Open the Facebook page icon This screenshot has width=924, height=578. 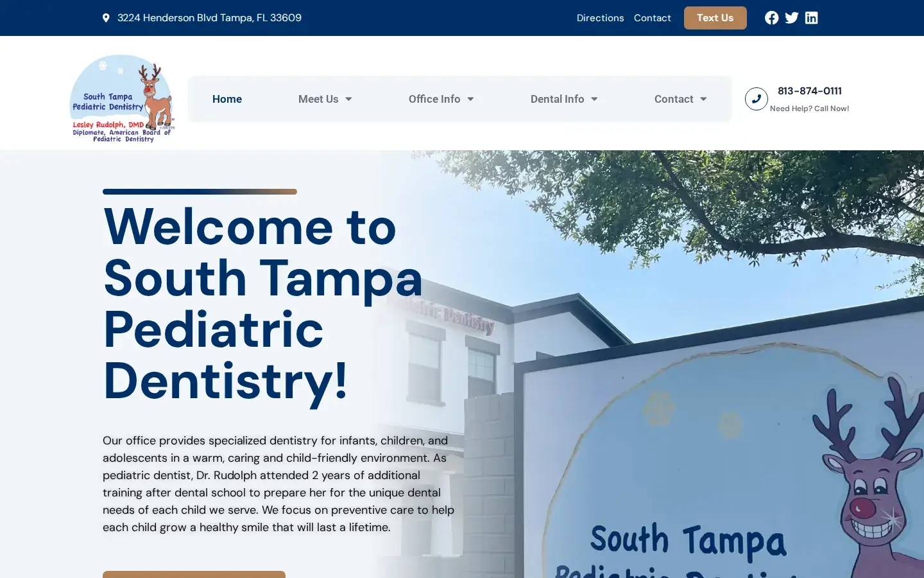pos(771,18)
